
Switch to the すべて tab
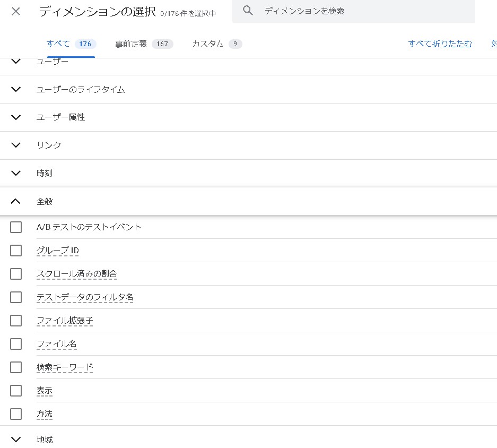pyautogui.click(x=70, y=44)
